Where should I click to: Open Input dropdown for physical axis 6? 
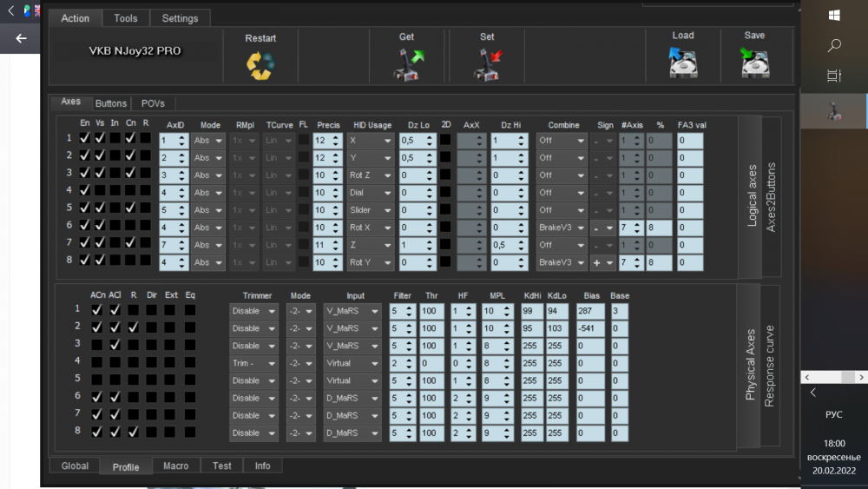(352, 398)
